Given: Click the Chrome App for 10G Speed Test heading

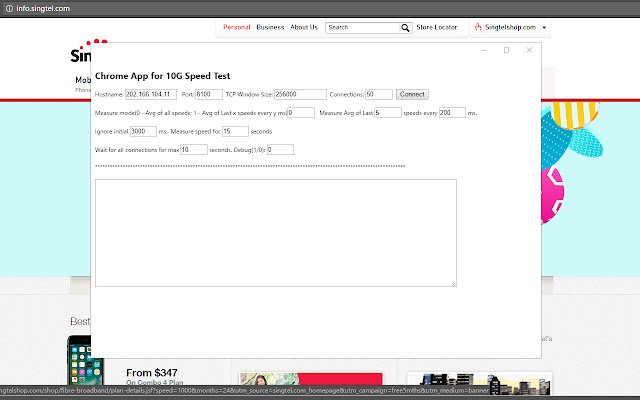Looking at the screenshot, I should click(162, 76).
